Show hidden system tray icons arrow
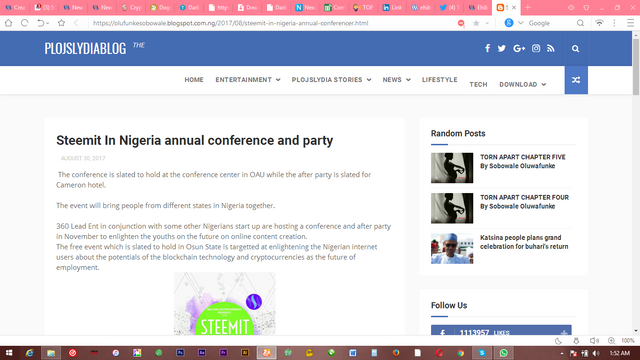 [x=562, y=353]
